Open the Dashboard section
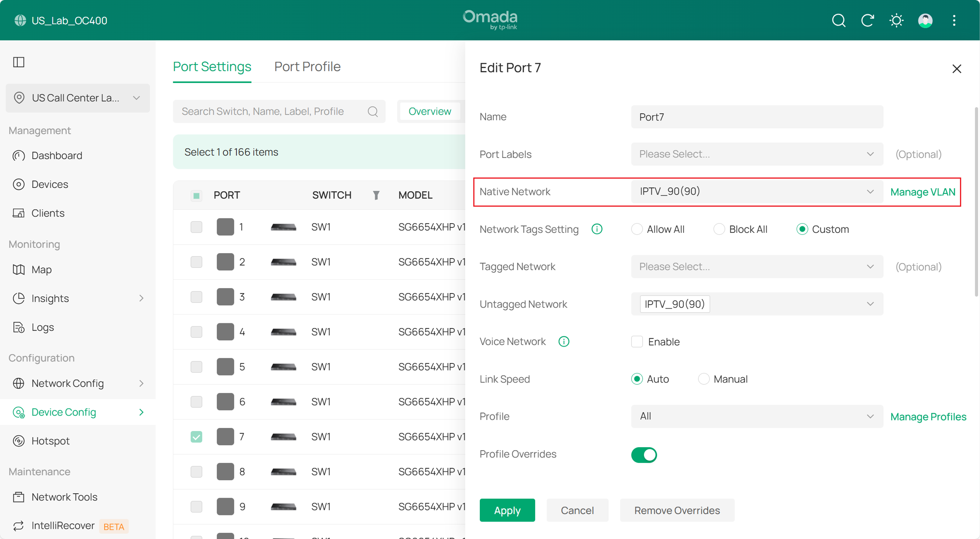Image resolution: width=980 pixels, height=539 pixels. (x=57, y=155)
